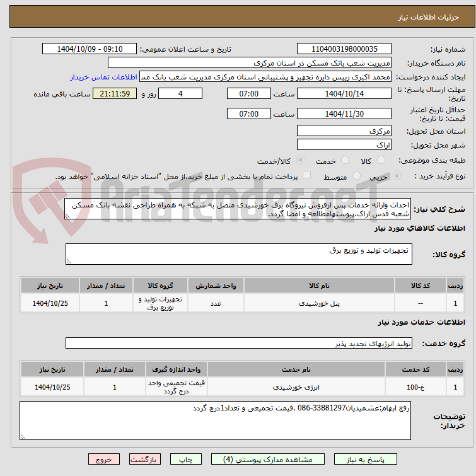This screenshot has width=476, height=476.
Task: Select the متوسط purchase type radio
Action: coord(356,176)
